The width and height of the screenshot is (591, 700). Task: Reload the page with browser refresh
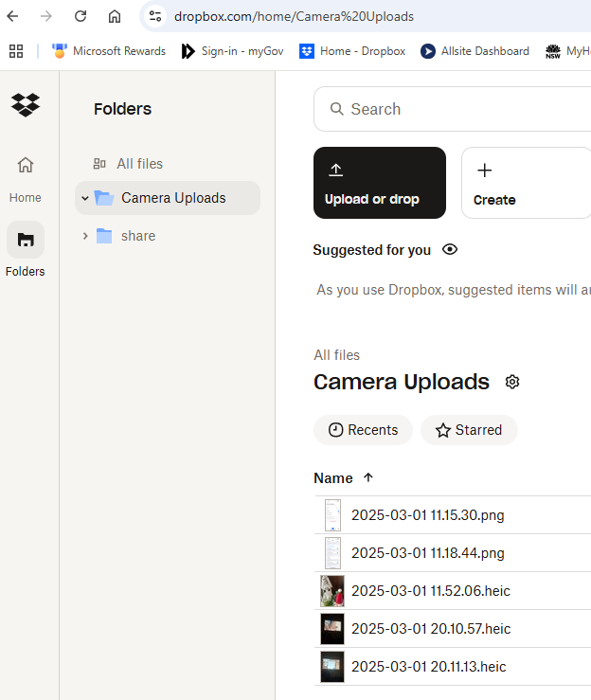pos(81,16)
